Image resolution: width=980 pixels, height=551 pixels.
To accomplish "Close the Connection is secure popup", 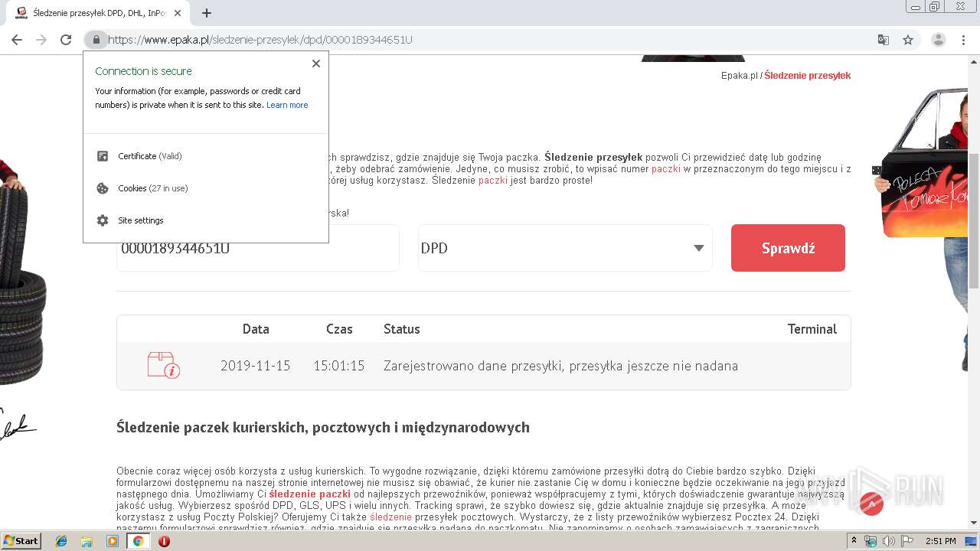I will coord(316,64).
